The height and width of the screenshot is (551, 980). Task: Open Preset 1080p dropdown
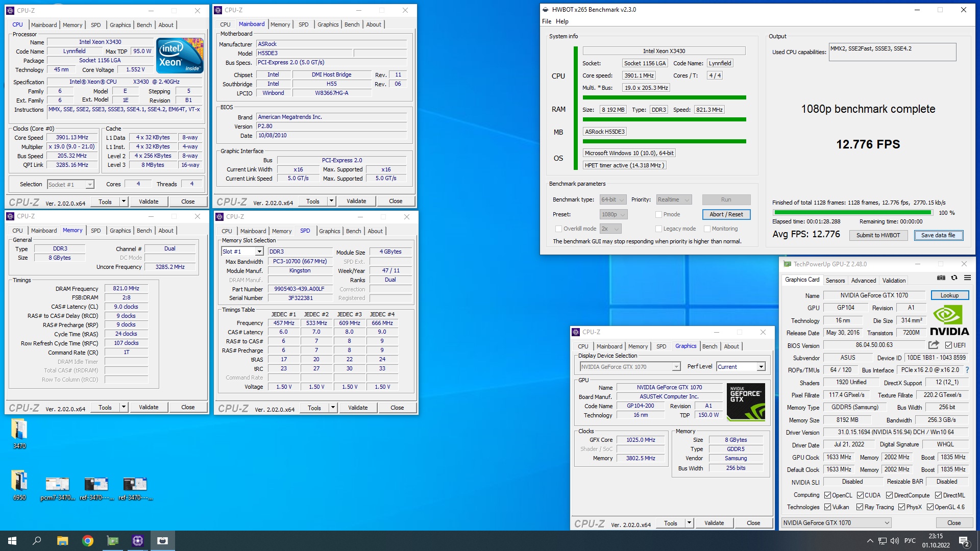(x=613, y=215)
